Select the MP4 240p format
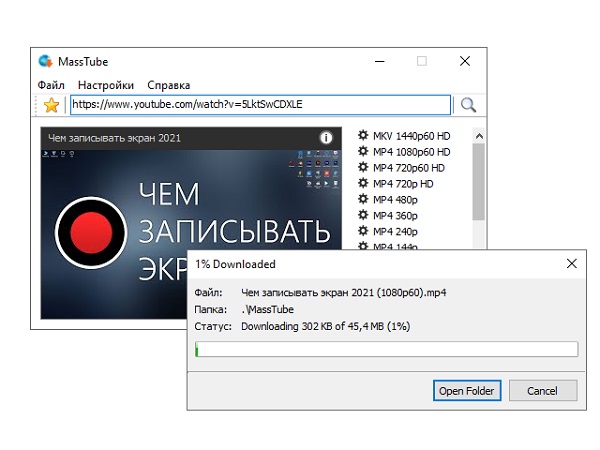This screenshot has width=600, height=450. (395, 232)
